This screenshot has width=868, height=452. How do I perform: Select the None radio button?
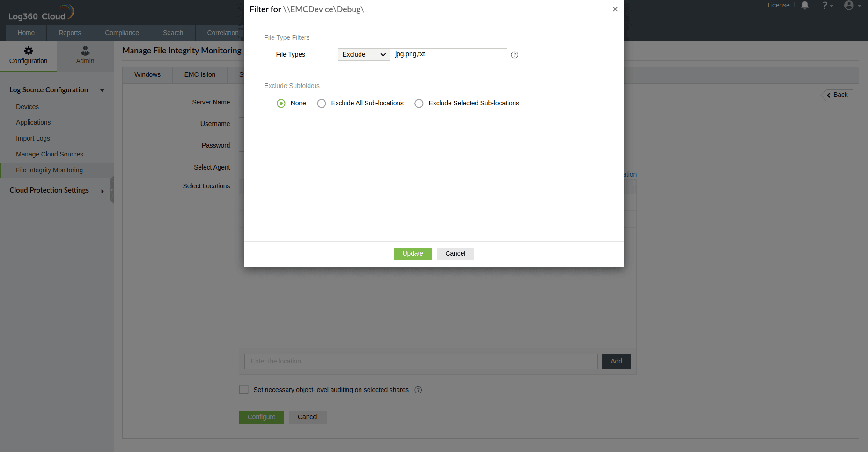click(281, 103)
